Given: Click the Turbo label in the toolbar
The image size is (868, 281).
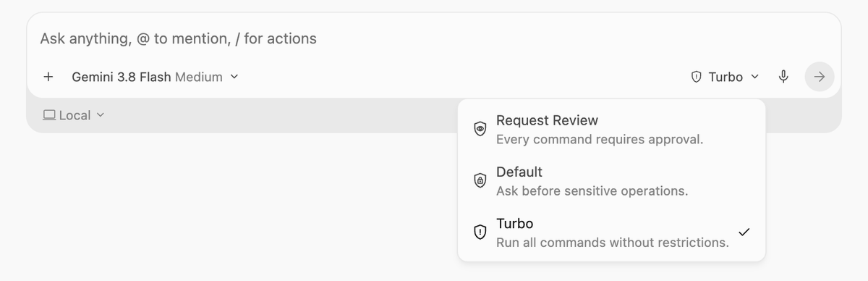Looking at the screenshot, I should tap(726, 77).
